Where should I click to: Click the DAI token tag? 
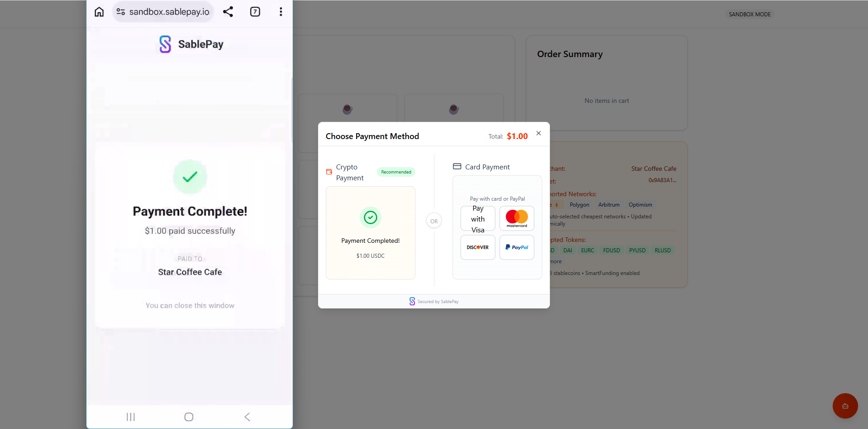(x=568, y=251)
